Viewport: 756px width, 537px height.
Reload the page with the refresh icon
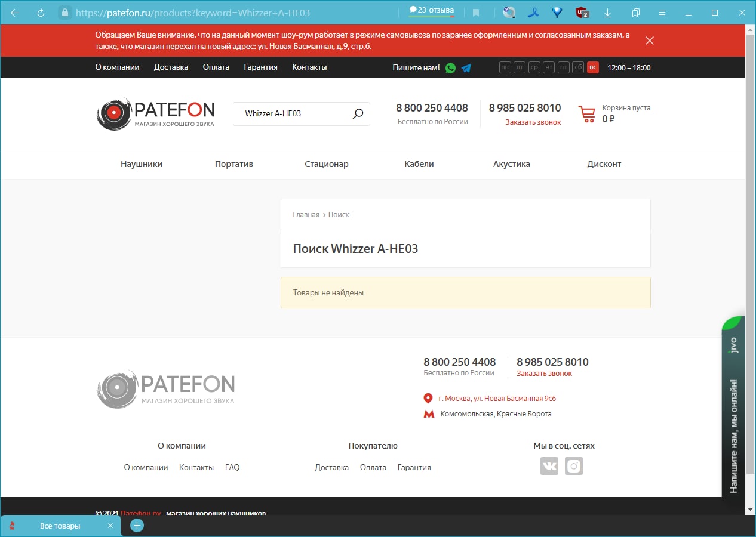point(41,13)
